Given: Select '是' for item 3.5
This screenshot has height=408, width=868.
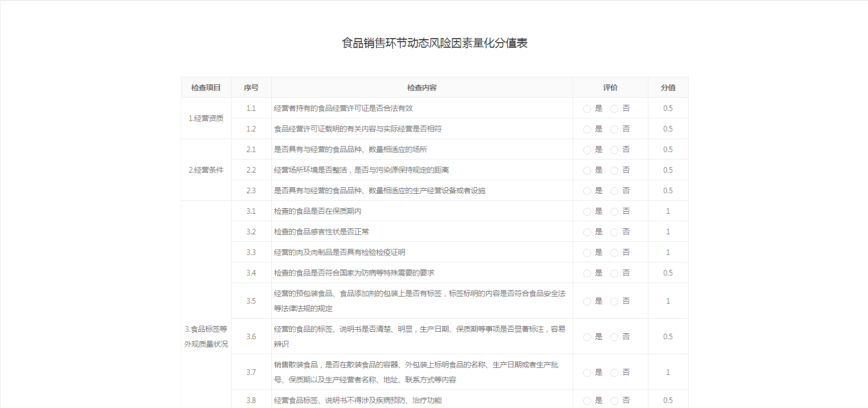Looking at the screenshot, I should [587, 302].
